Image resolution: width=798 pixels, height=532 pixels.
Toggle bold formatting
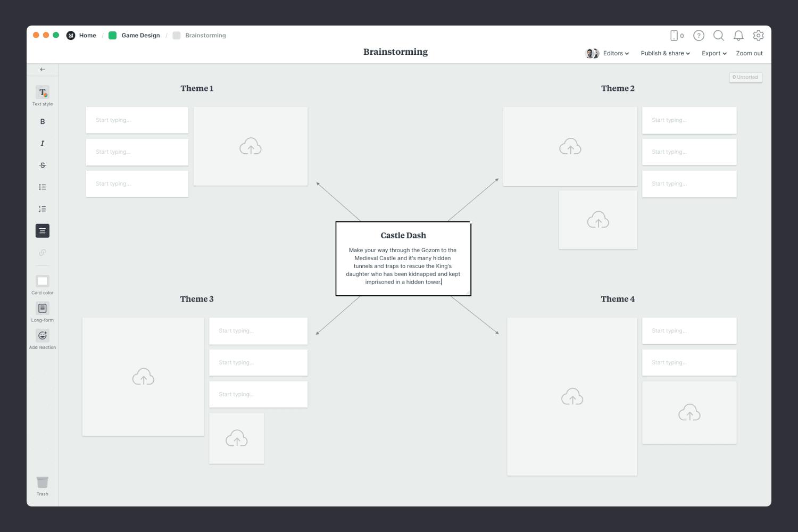[42, 121]
